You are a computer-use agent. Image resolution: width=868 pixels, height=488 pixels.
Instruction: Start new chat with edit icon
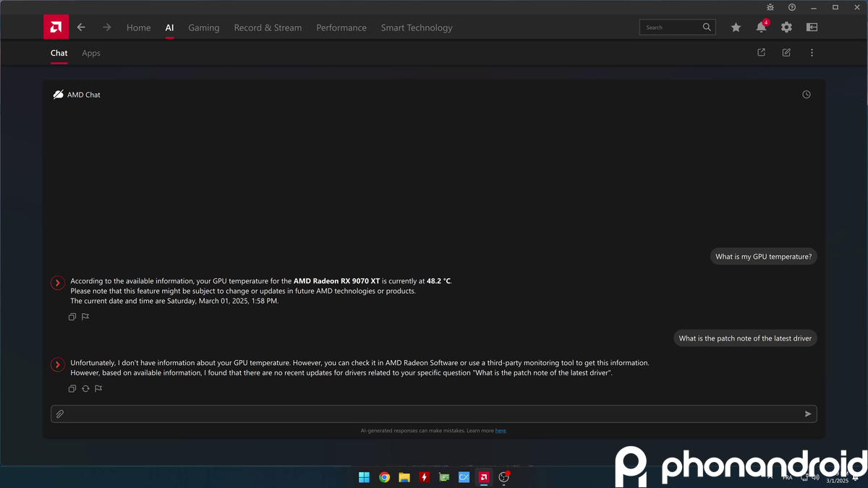coord(786,53)
